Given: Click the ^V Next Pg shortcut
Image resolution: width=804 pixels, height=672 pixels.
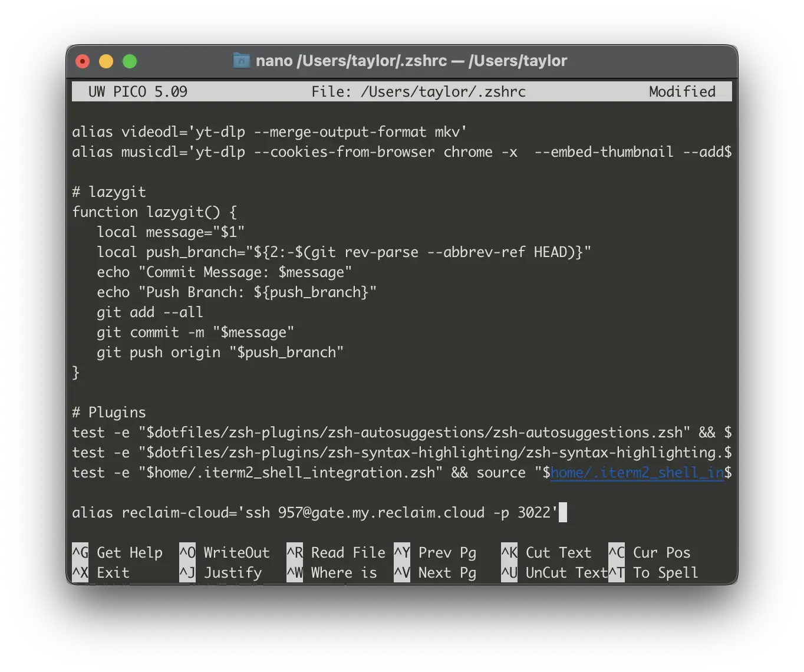Looking at the screenshot, I should [x=435, y=572].
